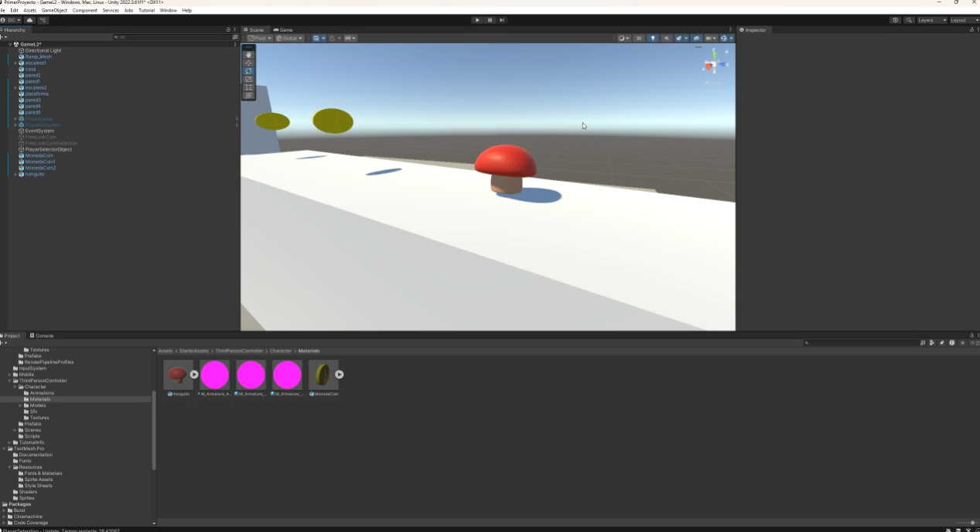The image size is (980, 532).
Task: Collapse the TextMesh Pro folder
Action: point(5,448)
